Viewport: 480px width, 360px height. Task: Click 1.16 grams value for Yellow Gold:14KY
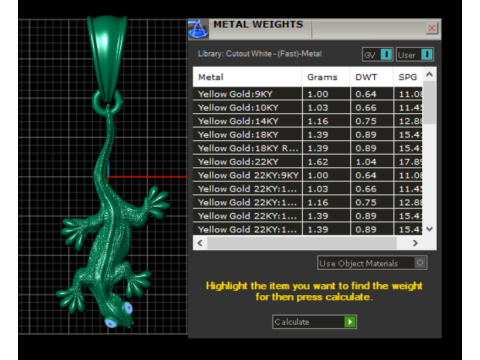click(318, 121)
